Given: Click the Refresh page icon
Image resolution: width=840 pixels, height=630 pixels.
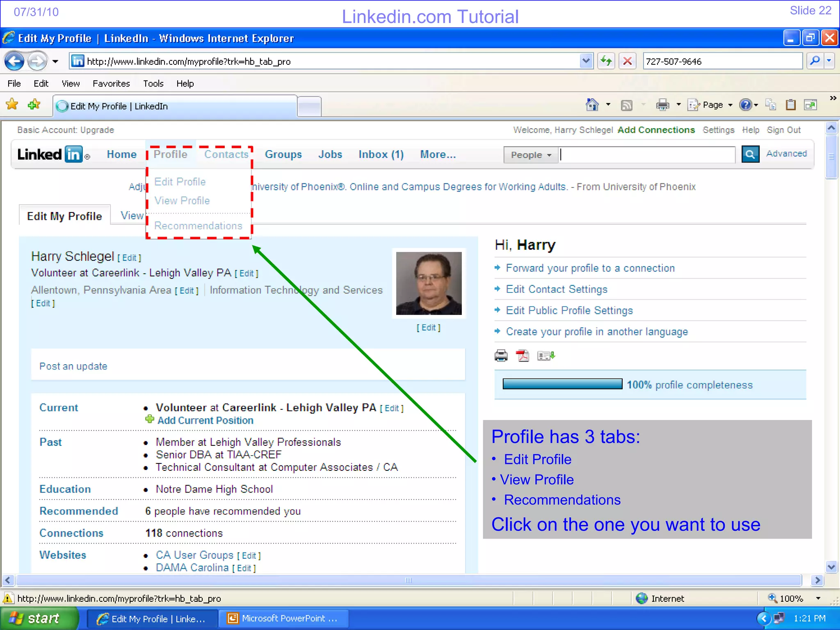Looking at the screenshot, I should 606,62.
